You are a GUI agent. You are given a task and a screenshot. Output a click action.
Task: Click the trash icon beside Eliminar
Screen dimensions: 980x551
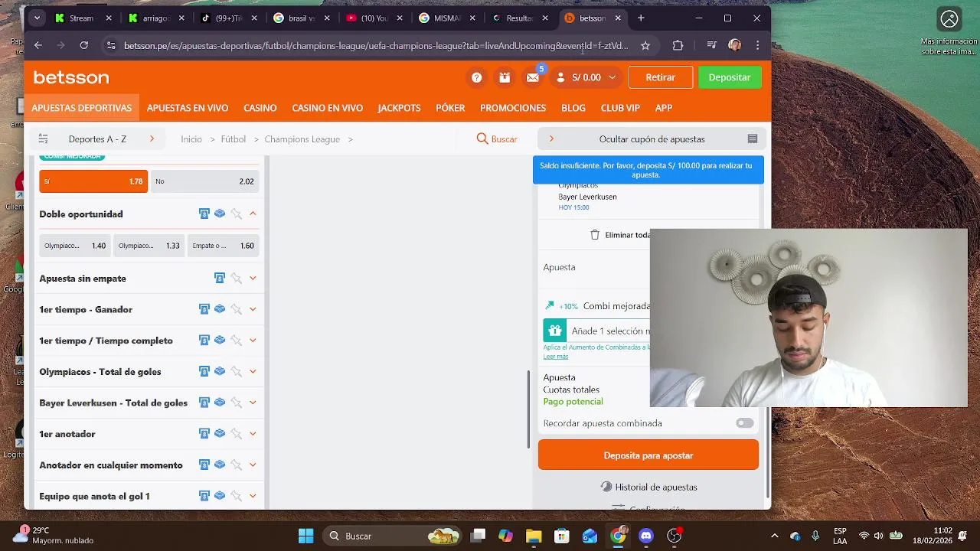pyautogui.click(x=595, y=235)
